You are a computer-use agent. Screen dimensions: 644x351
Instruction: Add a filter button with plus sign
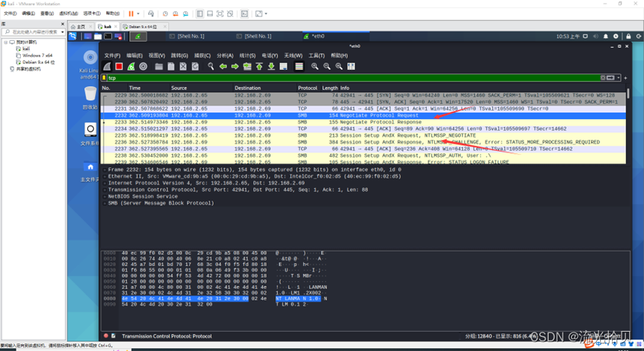(625, 78)
